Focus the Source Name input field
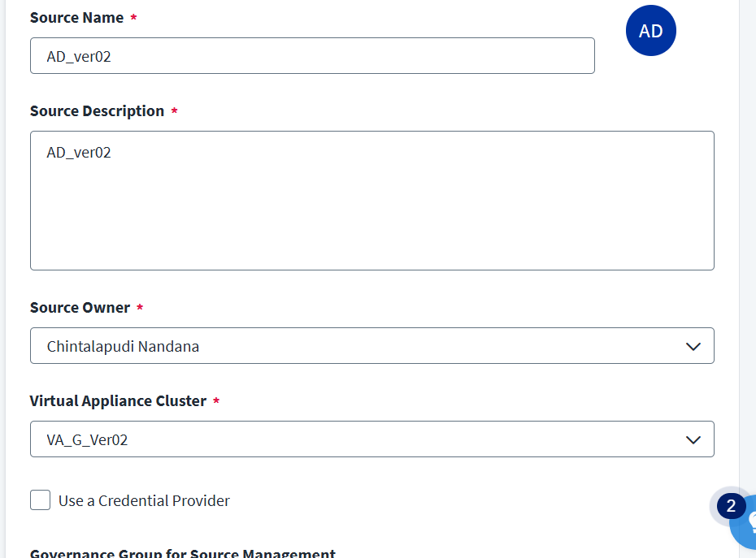Image resolution: width=756 pixels, height=558 pixels. (312, 56)
